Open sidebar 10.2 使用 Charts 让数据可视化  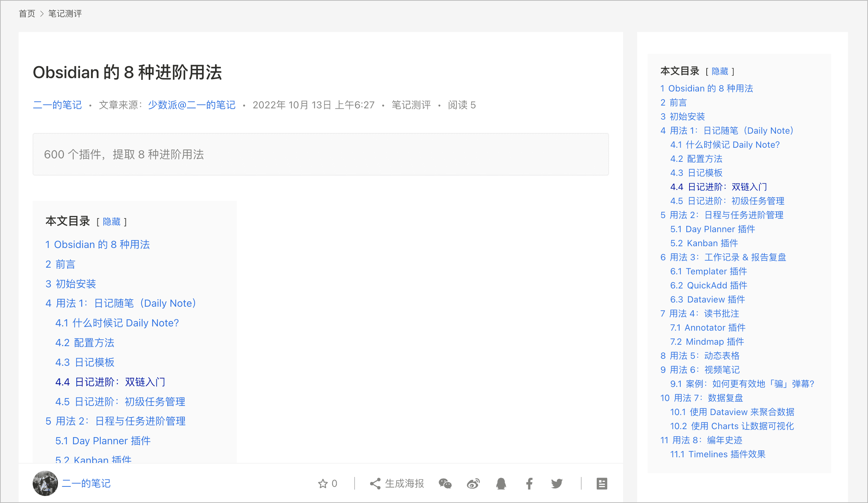point(732,426)
